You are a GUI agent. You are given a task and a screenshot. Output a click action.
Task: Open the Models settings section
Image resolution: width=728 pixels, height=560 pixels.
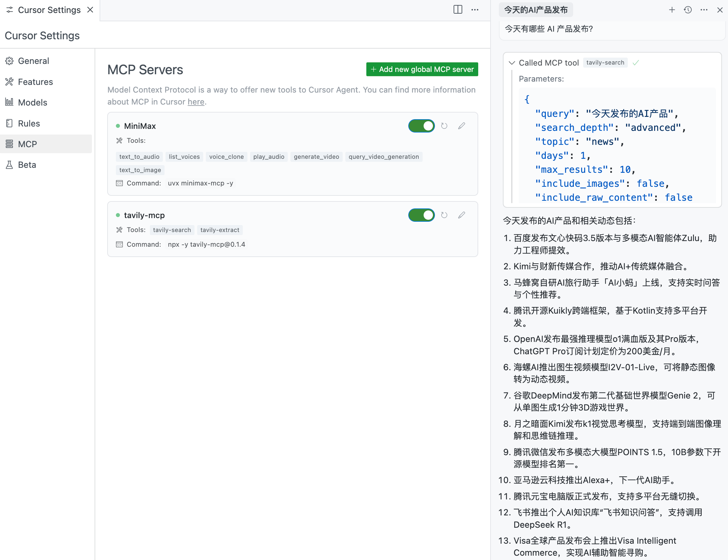32,102
